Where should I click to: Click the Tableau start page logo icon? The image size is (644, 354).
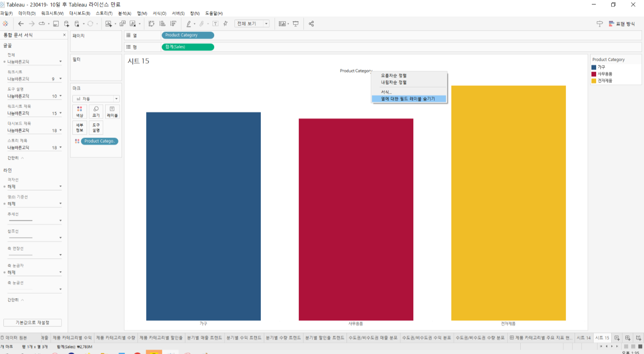point(5,24)
